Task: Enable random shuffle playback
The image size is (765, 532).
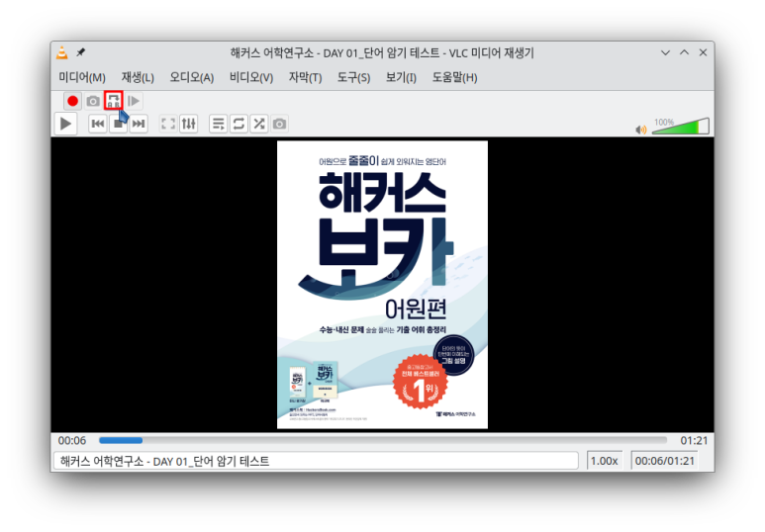Action: [x=259, y=124]
